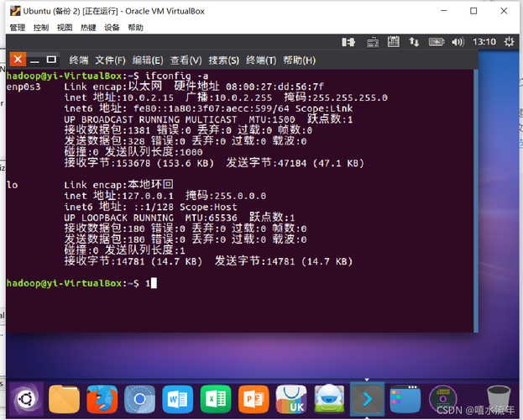This screenshot has width=523, height=420.
Task: Open the 编辑(E) terminal menu
Action: click(147, 60)
